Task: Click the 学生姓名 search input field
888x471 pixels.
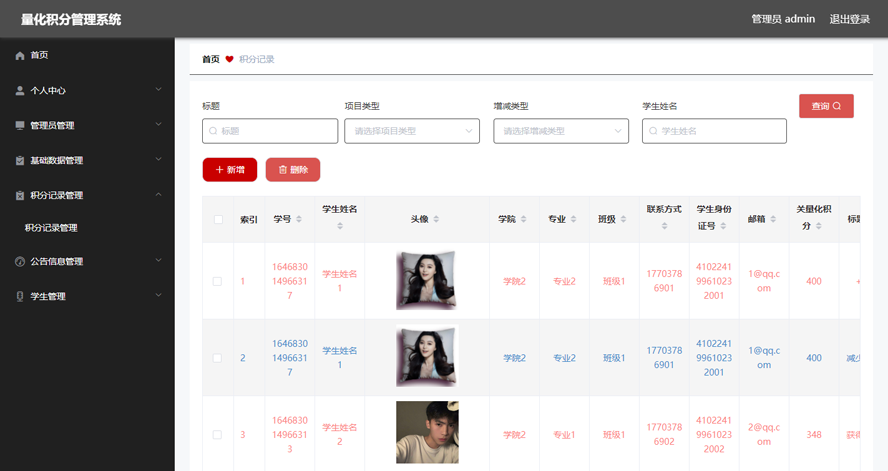Action: pos(714,131)
